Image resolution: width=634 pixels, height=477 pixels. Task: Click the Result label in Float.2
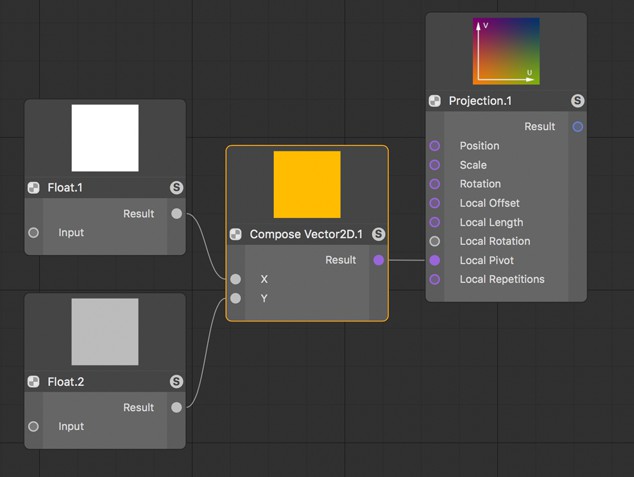[139, 407]
